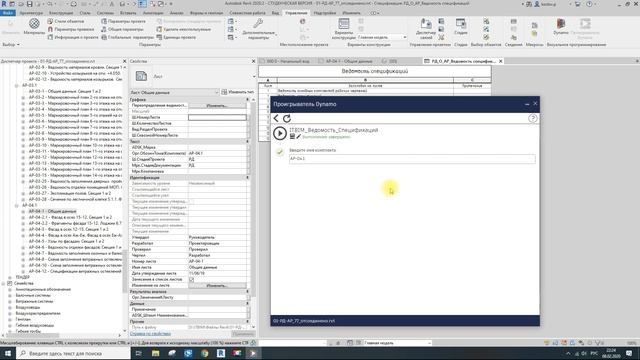Close the Properties panel
This screenshot has width=640, height=360.
pyautogui.click(x=253, y=61)
